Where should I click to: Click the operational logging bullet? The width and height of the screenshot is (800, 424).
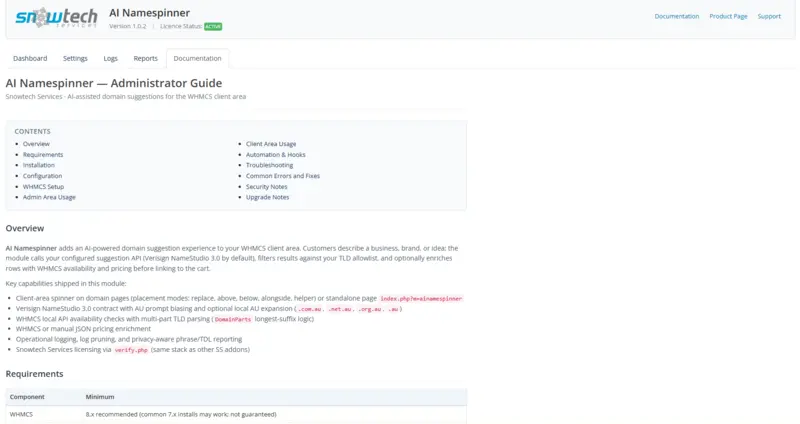point(129,339)
